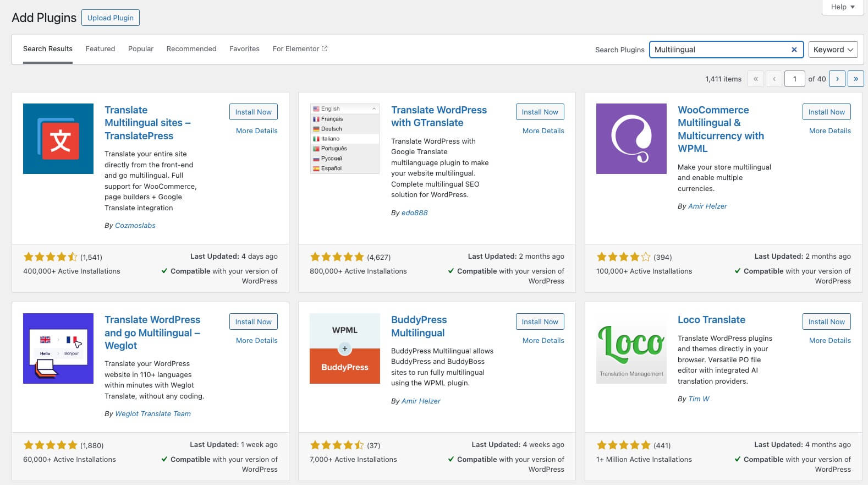Open the Translate Multilingual sites – TranslatePress title
Viewport: 868px width, 485px height.
(147, 123)
